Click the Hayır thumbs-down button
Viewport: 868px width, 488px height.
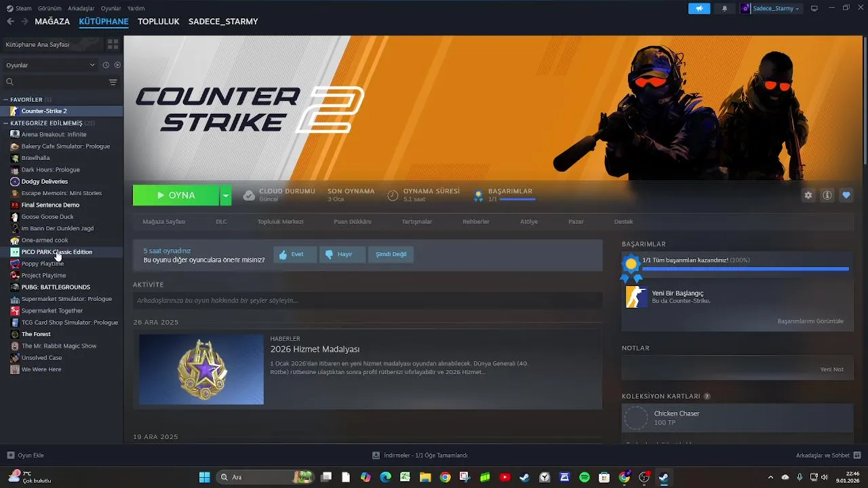click(x=343, y=254)
